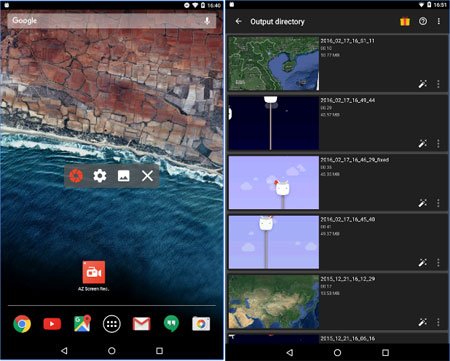This screenshot has height=361, width=450.
Task: Play the thumbnail of 2016_02_17_16_45_40
Action: click(x=274, y=242)
